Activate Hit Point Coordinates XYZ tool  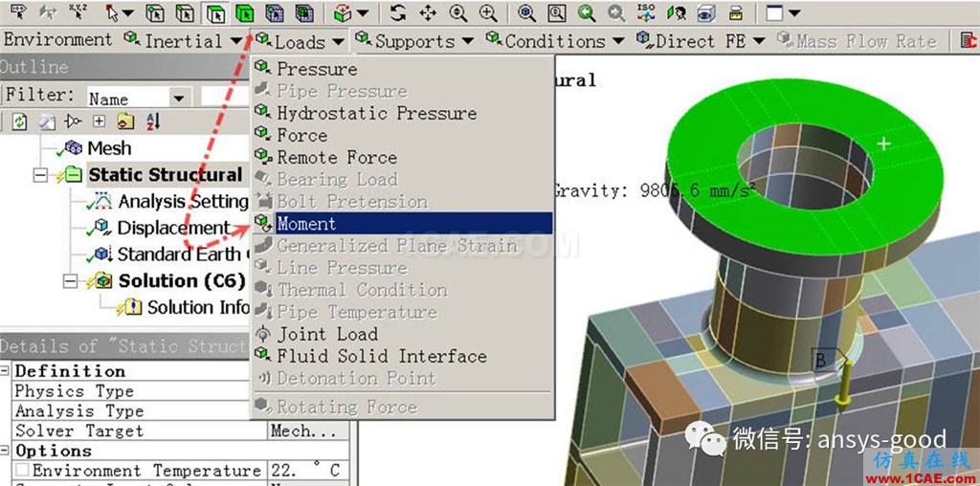coord(78,11)
